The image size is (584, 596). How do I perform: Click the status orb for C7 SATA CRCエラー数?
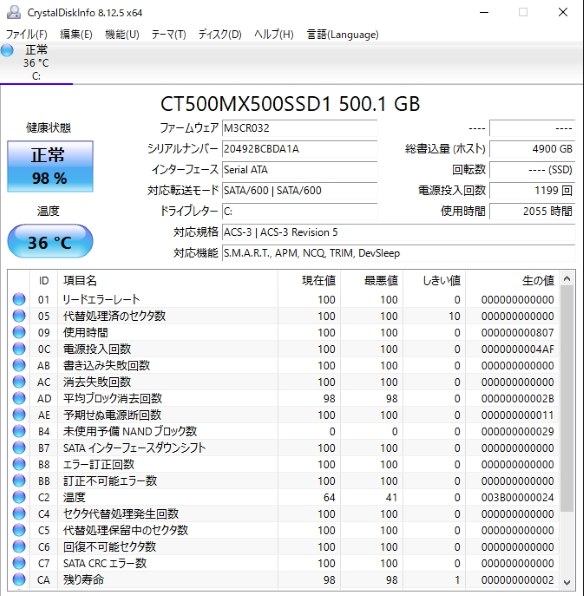(x=19, y=563)
